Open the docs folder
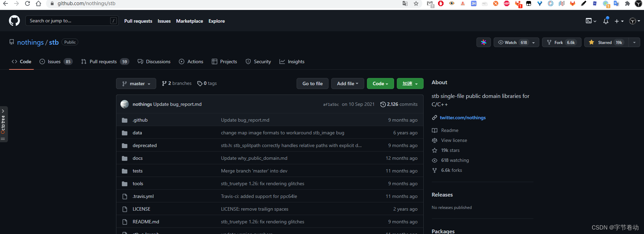The width and height of the screenshot is (644, 234). click(137, 158)
